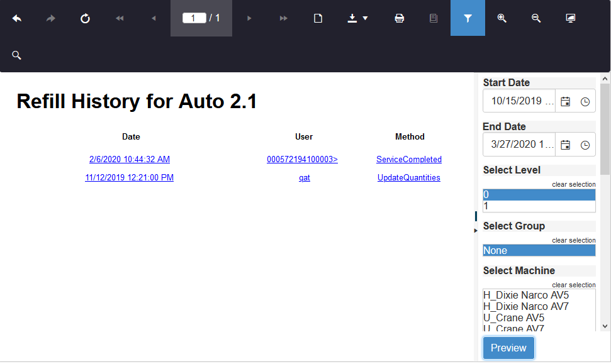Open 2/6/2020 10:44:32 AM date link
611x364 pixels.
[x=130, y=159]
